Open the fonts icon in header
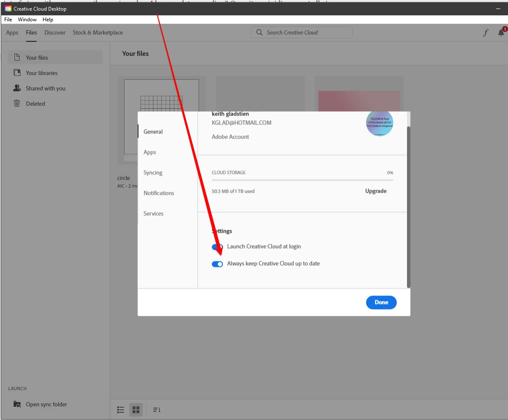The width and height of the screenshot is (508, 420). 486,32
